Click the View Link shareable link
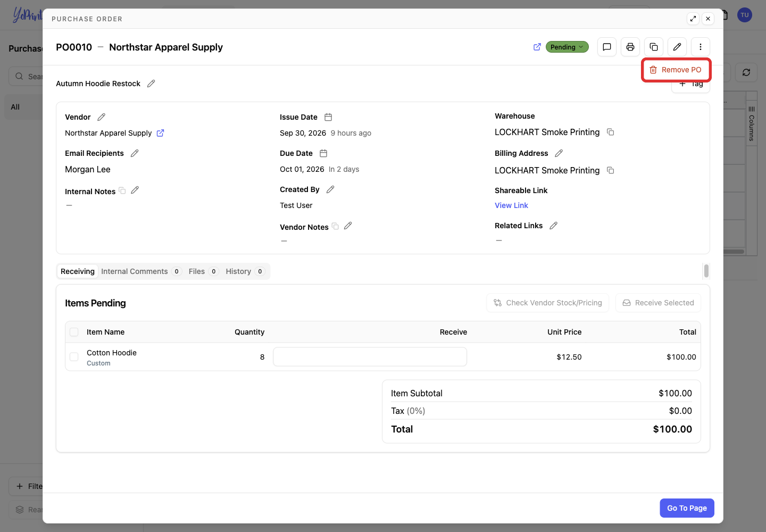The height and width of the screenshot is (532, 766). [x=511, y=205]
